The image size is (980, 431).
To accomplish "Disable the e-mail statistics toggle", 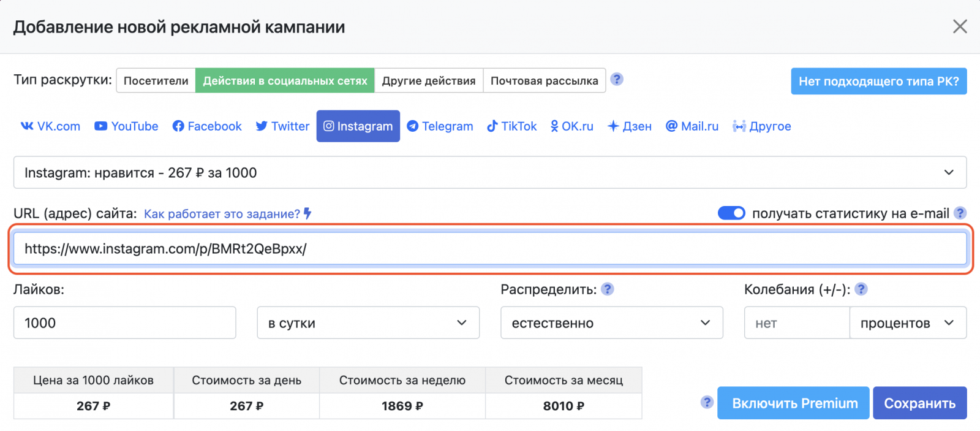I will click(x=731, y=213).
